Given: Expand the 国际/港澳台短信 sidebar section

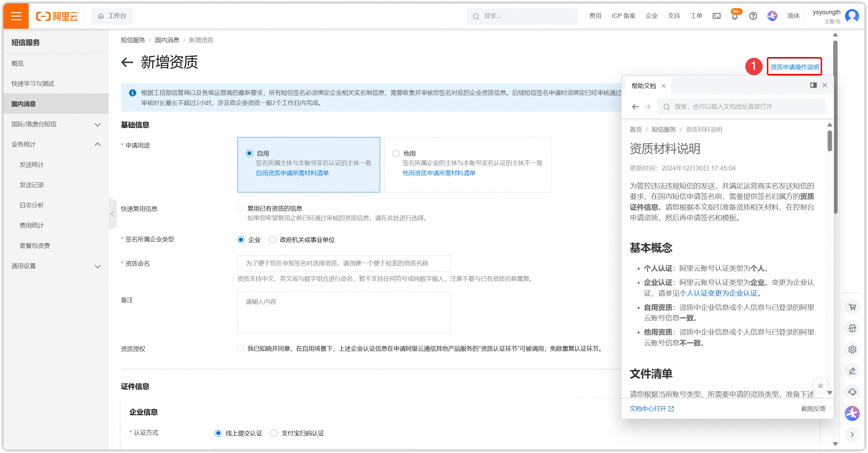Looking at the screenshot, I should pyautogui.click(x=97, y=125).
